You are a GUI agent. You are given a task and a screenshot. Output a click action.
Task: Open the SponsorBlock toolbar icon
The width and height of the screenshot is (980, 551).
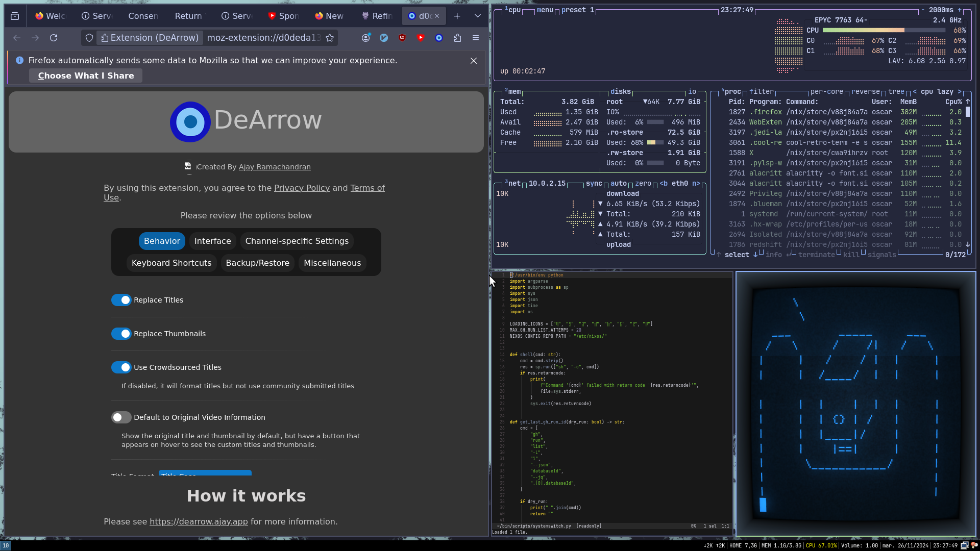421,38
